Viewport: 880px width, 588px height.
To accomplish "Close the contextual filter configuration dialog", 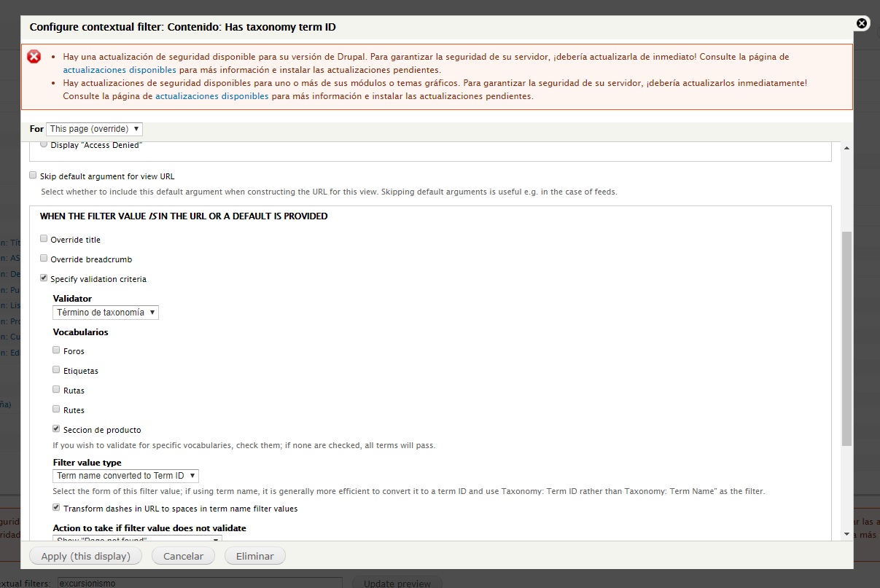I will (x=862, y=23).
